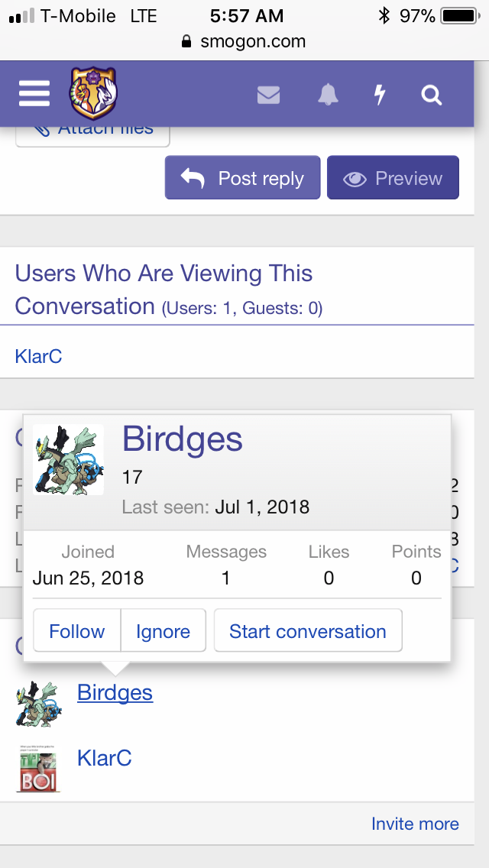The height and width of the screenshot is (868, 489).
Task: Open KlarC link under viewing users
Action: [x=38, y=356]
